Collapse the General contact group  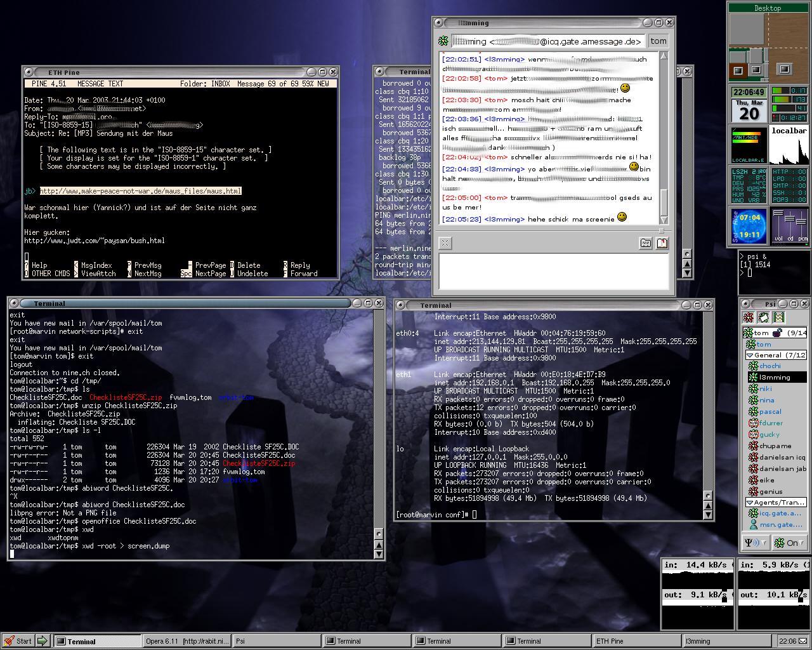coord(750,355)
